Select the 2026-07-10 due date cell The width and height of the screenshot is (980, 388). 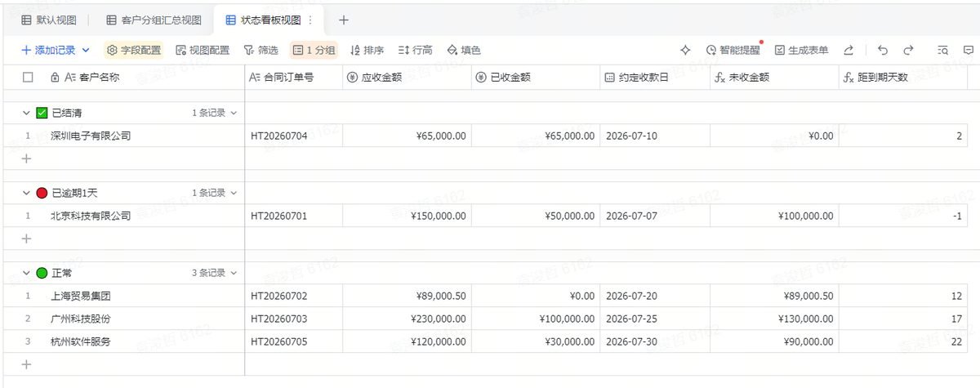(655, 136)
